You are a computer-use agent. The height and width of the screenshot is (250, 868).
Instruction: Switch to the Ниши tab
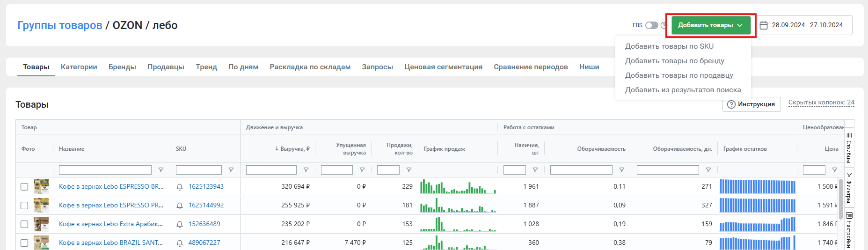coord(589,67)
